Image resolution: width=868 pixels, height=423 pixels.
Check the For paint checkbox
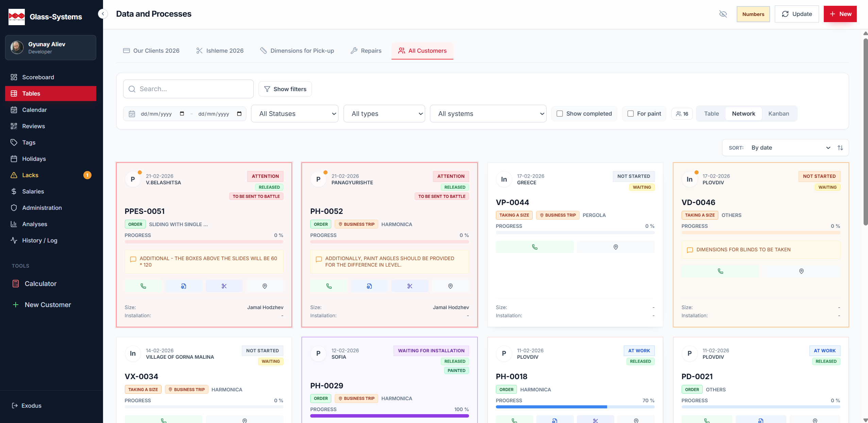[x=630, y=114]
